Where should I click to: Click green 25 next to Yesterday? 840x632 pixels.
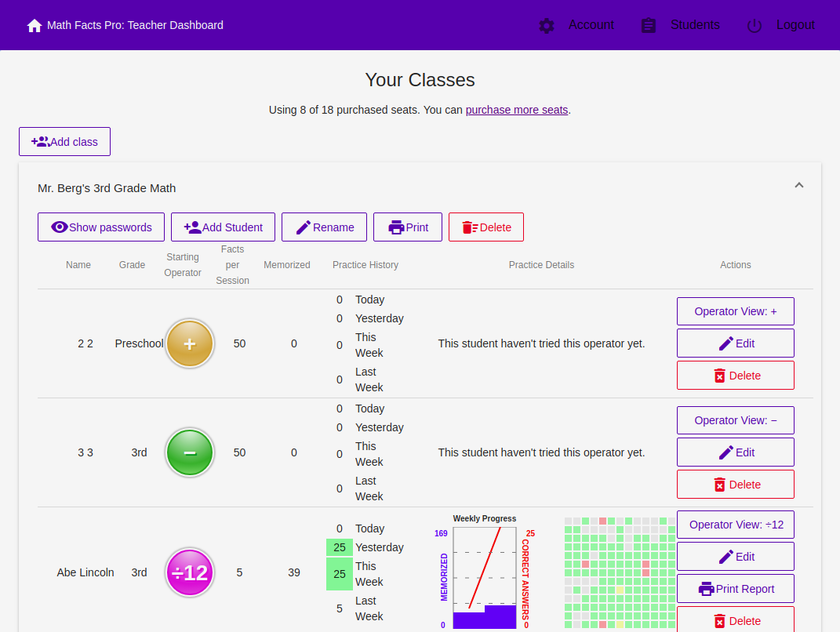[340, 547]
